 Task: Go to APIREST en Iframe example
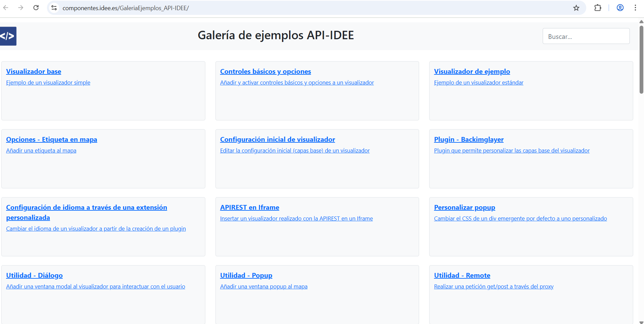249,207
